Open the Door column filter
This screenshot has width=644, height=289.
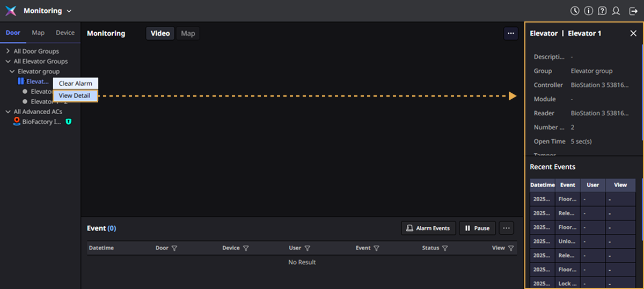click(174, 248)
